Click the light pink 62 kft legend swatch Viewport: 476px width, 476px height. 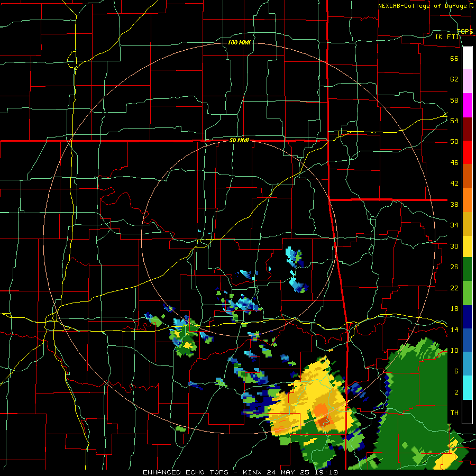point(467,81)
